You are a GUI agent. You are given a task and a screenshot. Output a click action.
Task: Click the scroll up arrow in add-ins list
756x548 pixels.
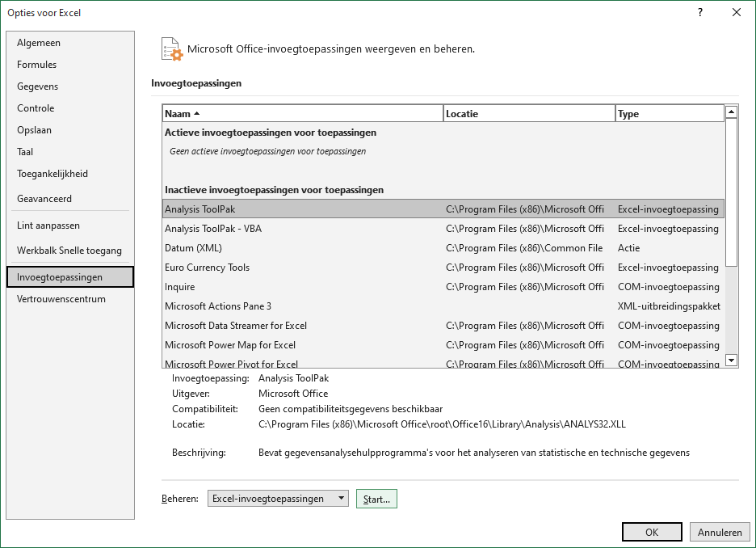coord(732,112)
